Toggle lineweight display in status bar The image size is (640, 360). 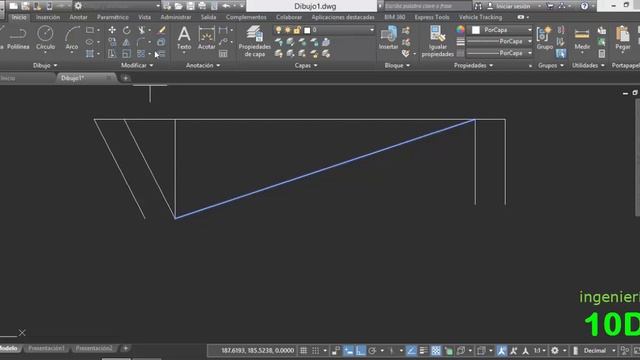click(x=424, y=351)
